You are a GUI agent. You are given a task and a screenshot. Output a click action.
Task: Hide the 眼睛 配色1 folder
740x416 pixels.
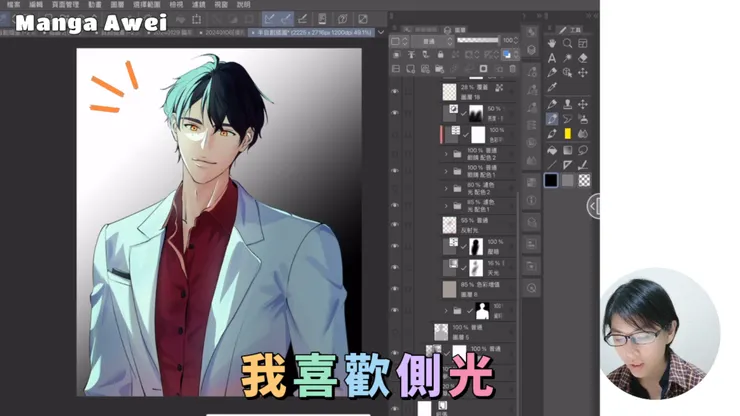coord(395,170)
